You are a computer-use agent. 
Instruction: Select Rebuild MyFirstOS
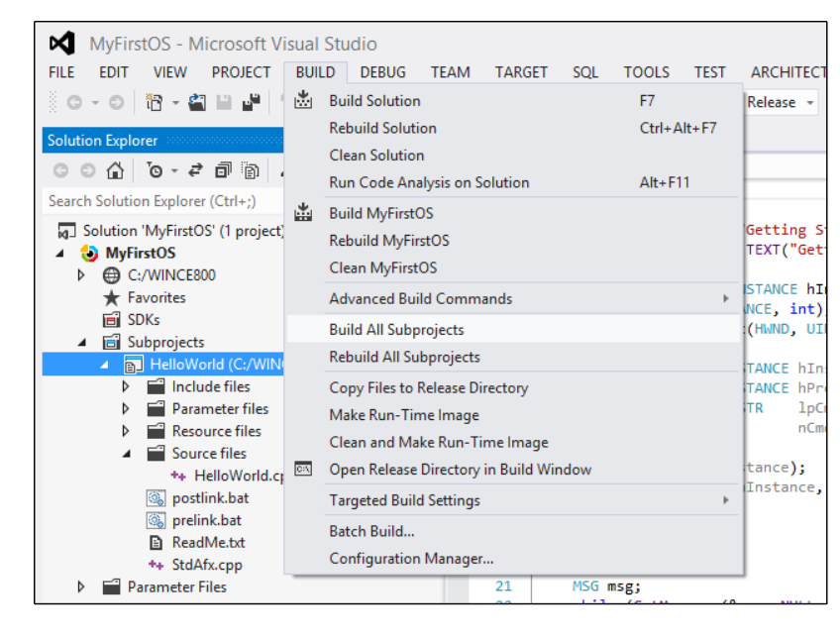click(513, 240)
